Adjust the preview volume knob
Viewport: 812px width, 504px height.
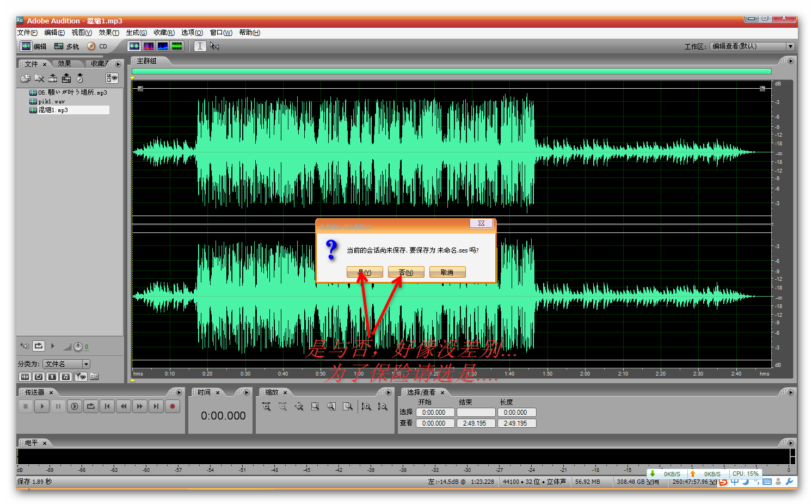78,347
